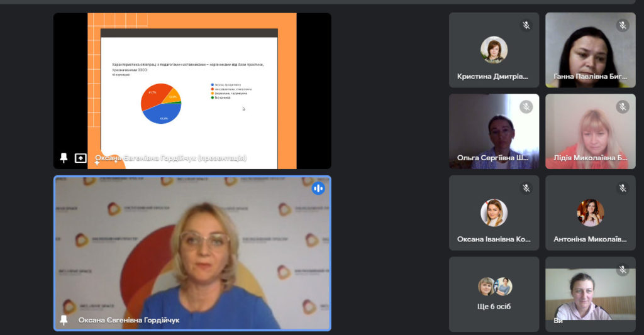Select Лідія Миколаївна Б... video tile
644x335 pixels.
(x=590, y=131)
